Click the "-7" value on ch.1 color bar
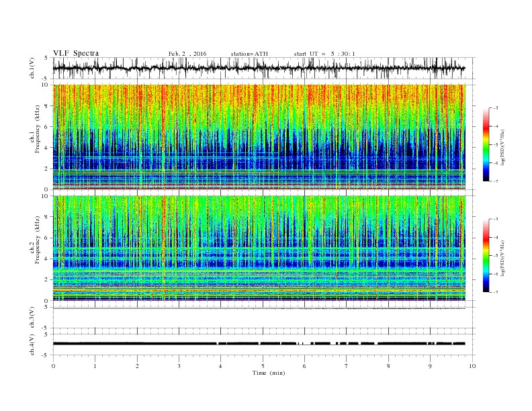Image resolution: width=532 pixels, height=411 pixels. (496, 181)
